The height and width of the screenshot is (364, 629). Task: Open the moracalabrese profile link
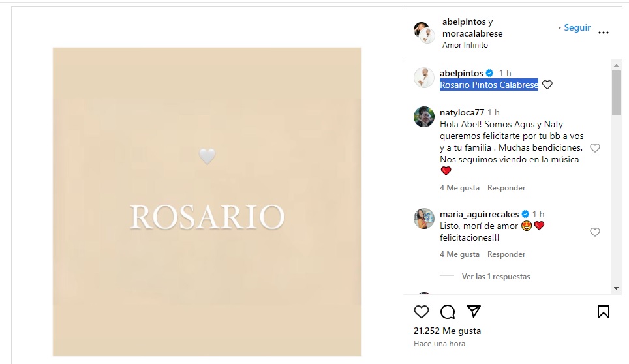[x=472, y=33]
